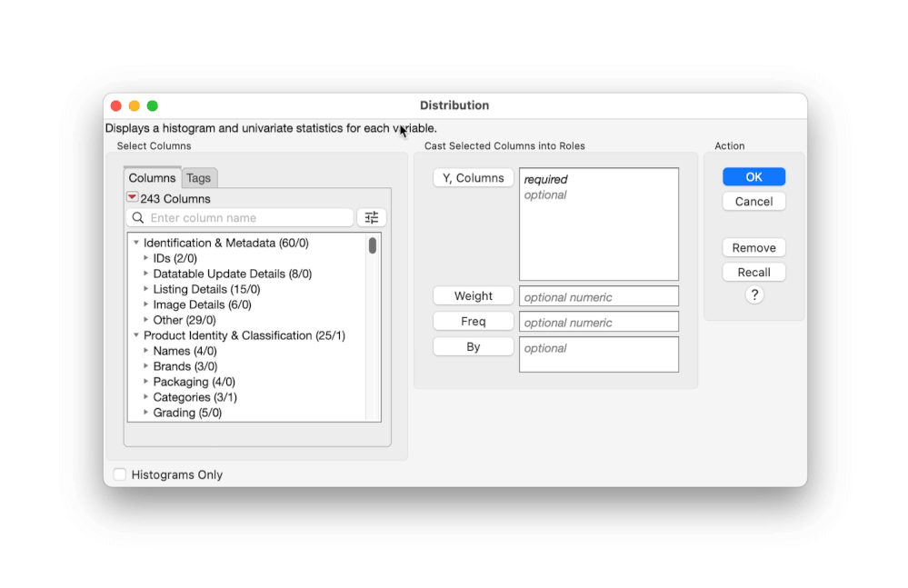The image size is (908, 588).
Task: Click the red triangle next to 243 Columns
Action: tap(132, 197)
